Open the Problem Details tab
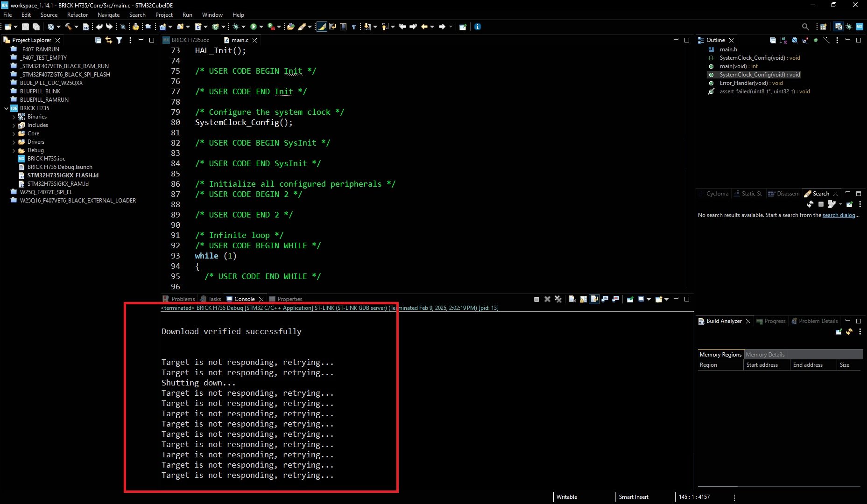Screen dimensions: 867x504 (x=814, y=321)
